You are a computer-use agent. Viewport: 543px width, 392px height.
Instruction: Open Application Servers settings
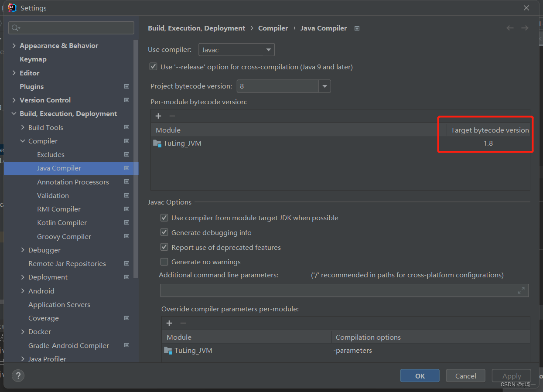pos(59,304)
